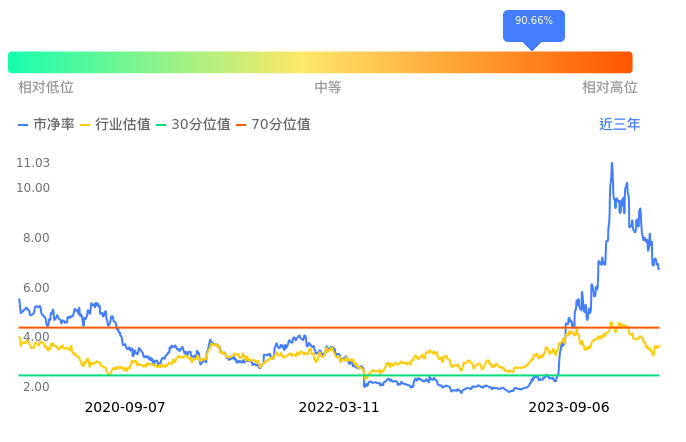Click the 2020-09-07 date axis label
This screenshot has height=442, width=686.
pyautogui.click(x=125, y=408)
